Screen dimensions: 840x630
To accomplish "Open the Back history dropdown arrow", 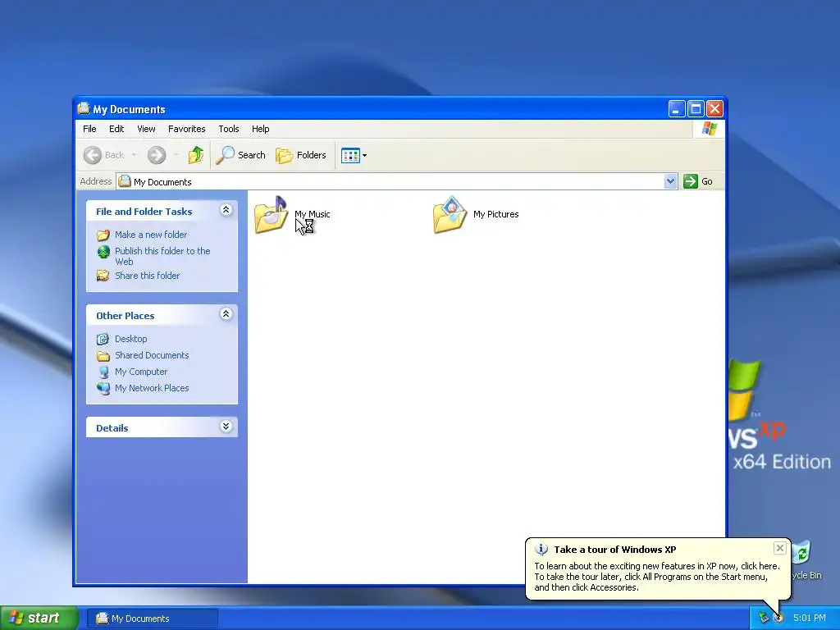I will pyautogui.click(x=134, y=155).
